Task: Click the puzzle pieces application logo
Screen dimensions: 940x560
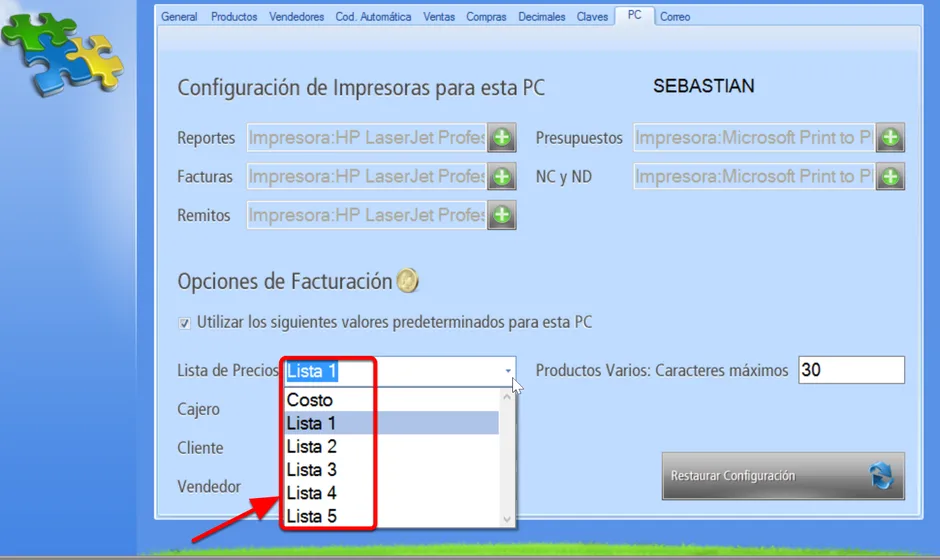Action: 62,54
